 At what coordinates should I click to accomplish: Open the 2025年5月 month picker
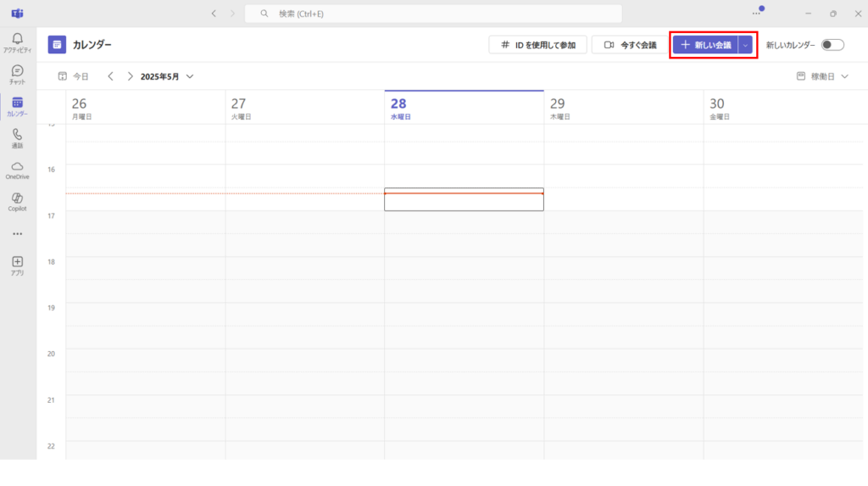(167, 76)
